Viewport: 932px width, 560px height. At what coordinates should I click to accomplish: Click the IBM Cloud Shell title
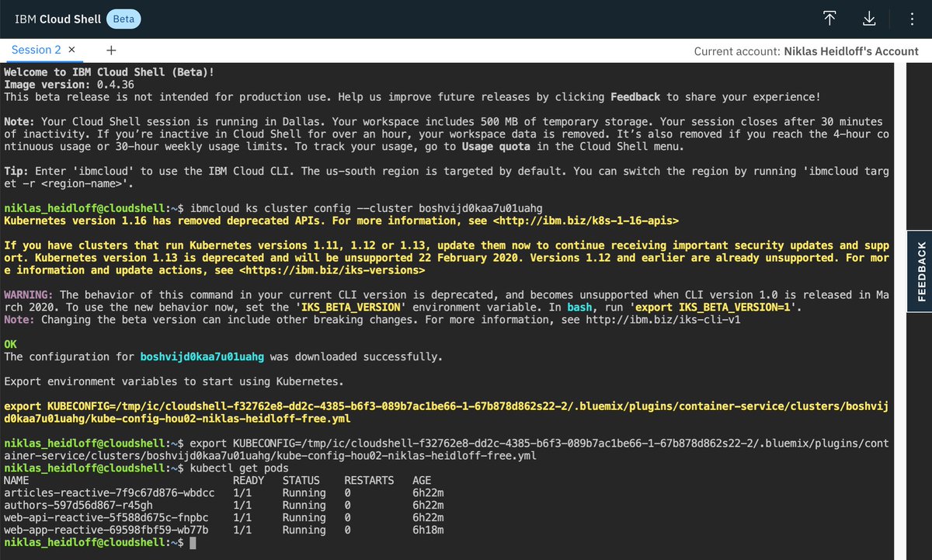pyautogui.click(x=58, y=19)
